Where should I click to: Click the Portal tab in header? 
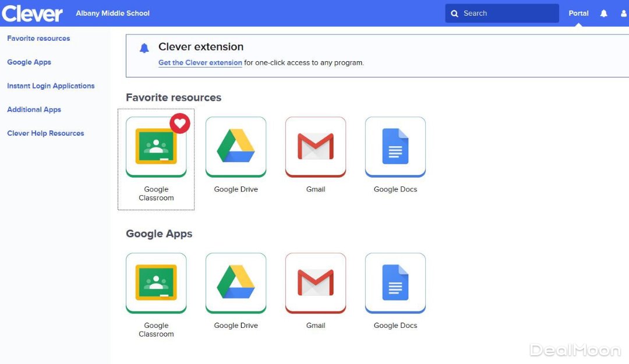pyautogui.click(x=578, y=13)
